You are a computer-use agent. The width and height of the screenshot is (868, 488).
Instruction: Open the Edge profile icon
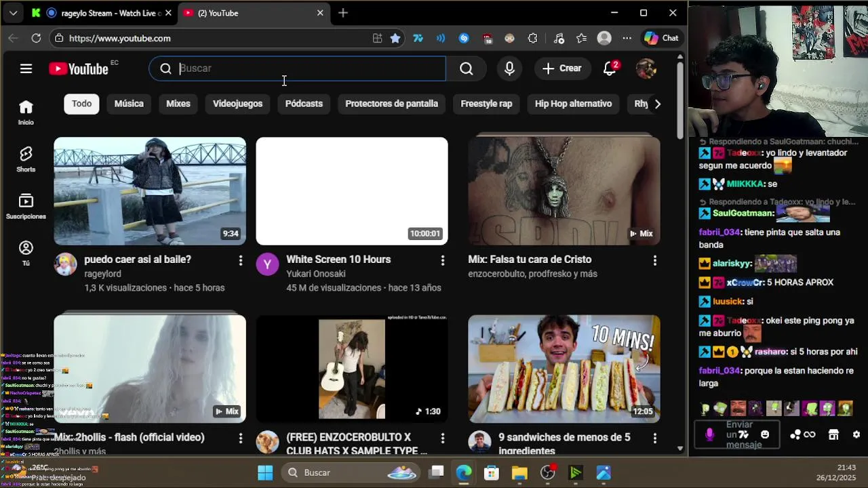coord(604,39)
